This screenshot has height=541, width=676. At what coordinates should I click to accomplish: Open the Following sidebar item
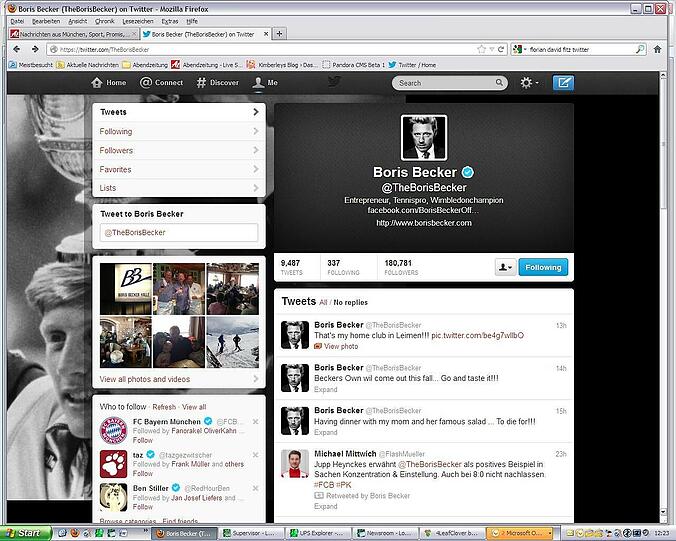179,131
